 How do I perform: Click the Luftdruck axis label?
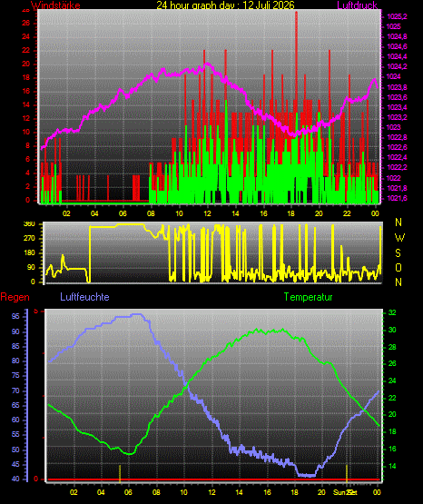point(357,5)
